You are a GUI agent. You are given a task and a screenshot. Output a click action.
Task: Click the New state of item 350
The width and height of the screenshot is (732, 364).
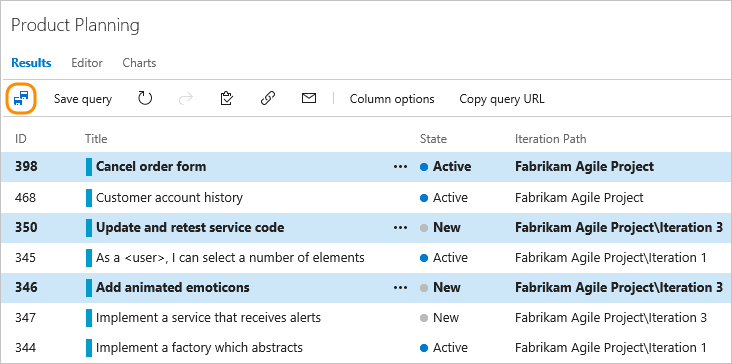click(x=440, y=228)
